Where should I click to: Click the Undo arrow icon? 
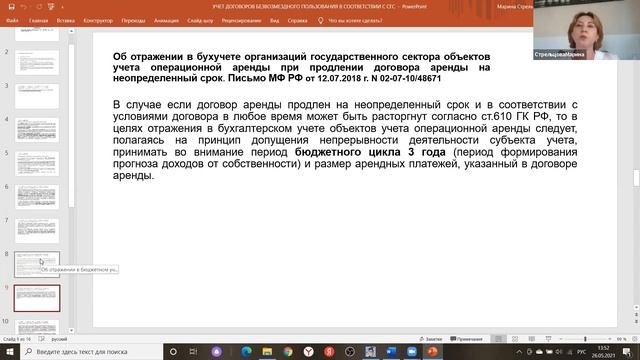pyautogui.click(x=23, y=7)
